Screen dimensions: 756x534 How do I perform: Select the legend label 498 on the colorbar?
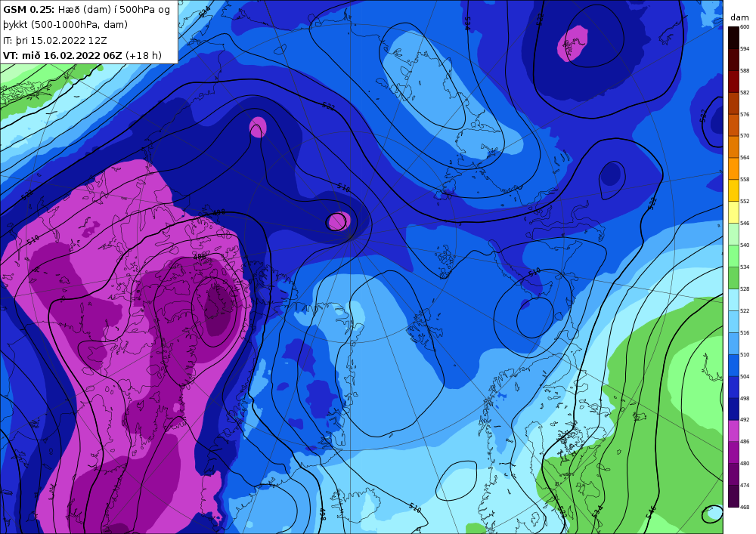tap(745, 399)
